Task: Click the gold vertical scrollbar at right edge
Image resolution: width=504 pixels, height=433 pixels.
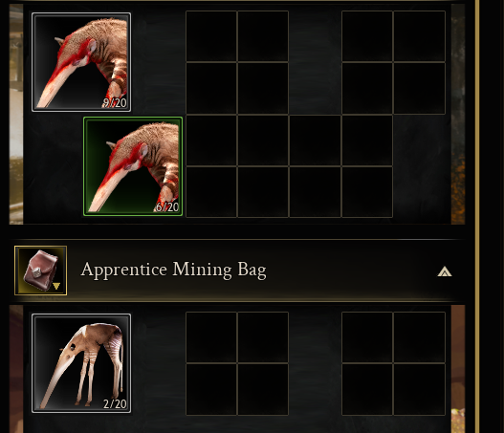Action: pyautogui.click(x=477, y=216)
